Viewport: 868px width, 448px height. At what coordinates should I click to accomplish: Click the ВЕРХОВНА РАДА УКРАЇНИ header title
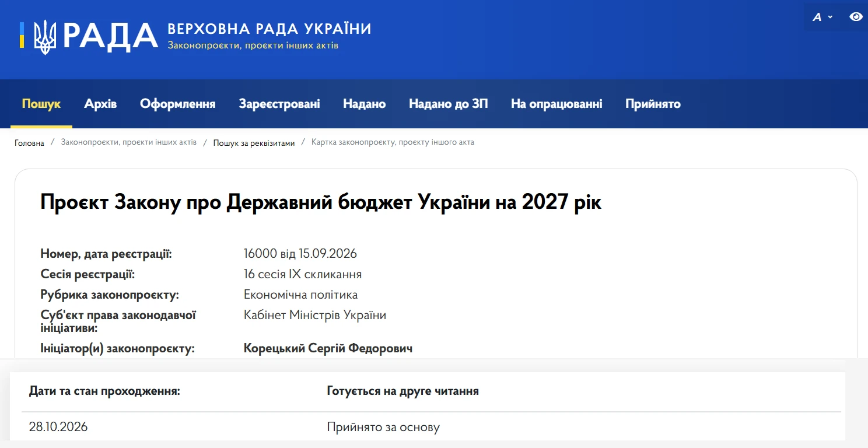click(x=269, y=29)
